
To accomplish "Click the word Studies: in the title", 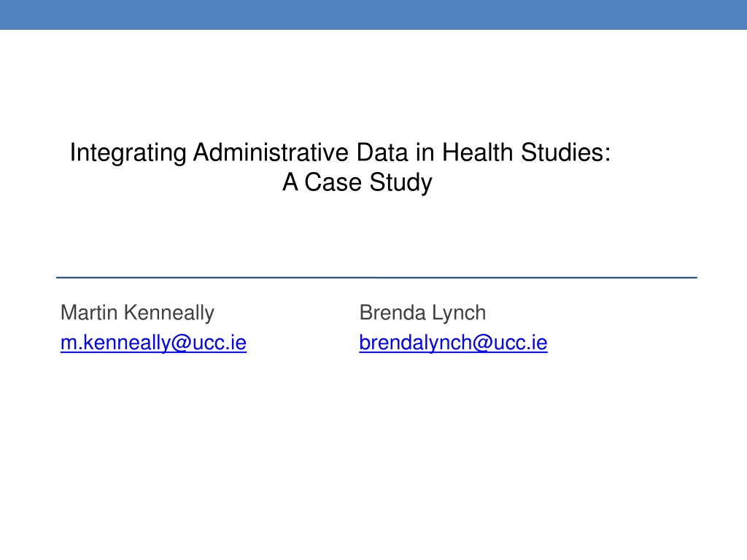I will pyautogui.click(x=565, y=152).
